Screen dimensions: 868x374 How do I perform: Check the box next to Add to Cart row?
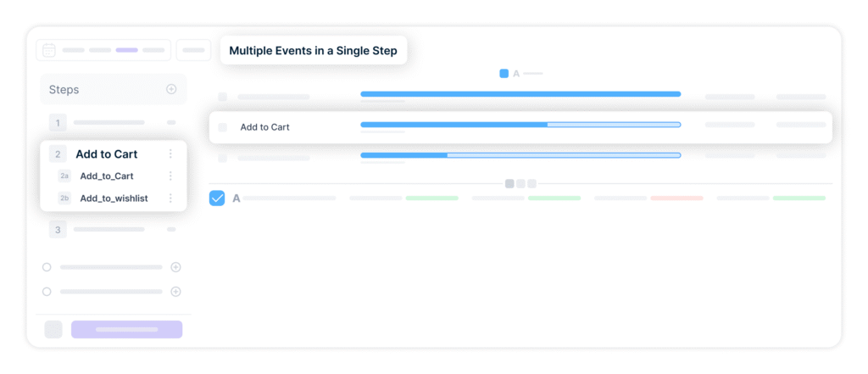(223, 127)
